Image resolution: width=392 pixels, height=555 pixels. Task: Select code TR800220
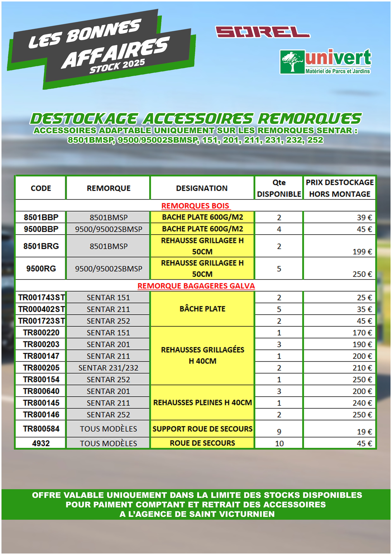pyautogui.click(x=41, y=333)
